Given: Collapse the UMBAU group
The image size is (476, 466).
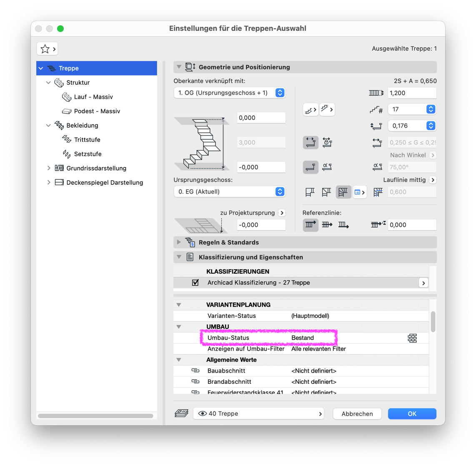Looking at the screenshot, I should [x=179, y=327].
